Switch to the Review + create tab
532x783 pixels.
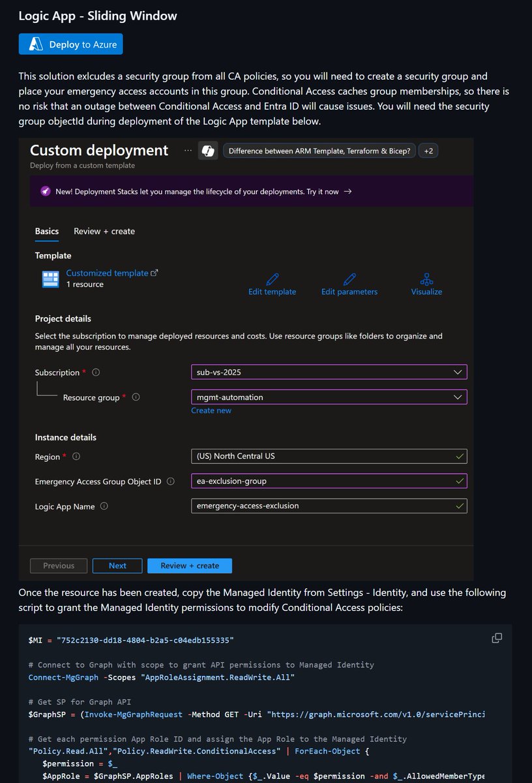(x=104, y=231)
